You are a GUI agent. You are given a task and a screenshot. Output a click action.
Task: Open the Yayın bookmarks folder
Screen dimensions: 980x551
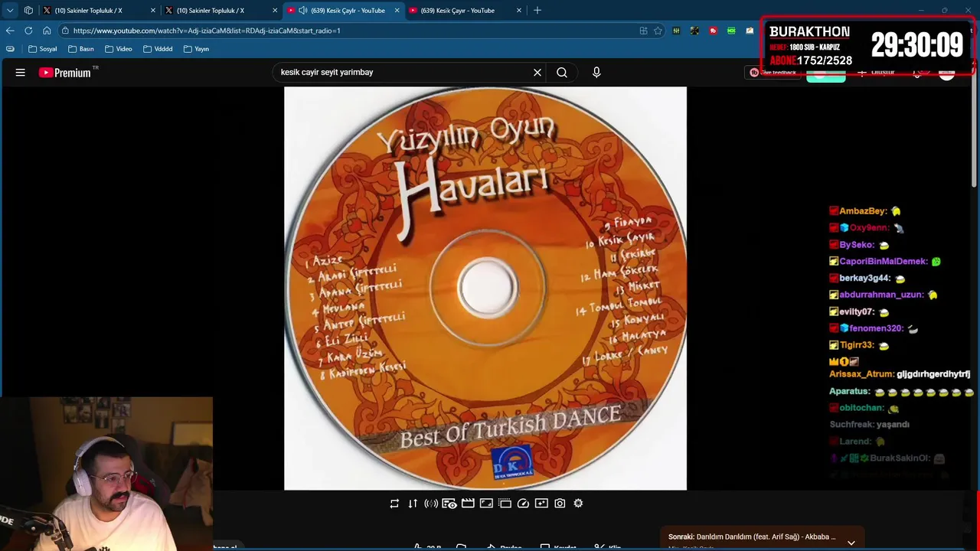pyautogui.click(x=197, y=49)
